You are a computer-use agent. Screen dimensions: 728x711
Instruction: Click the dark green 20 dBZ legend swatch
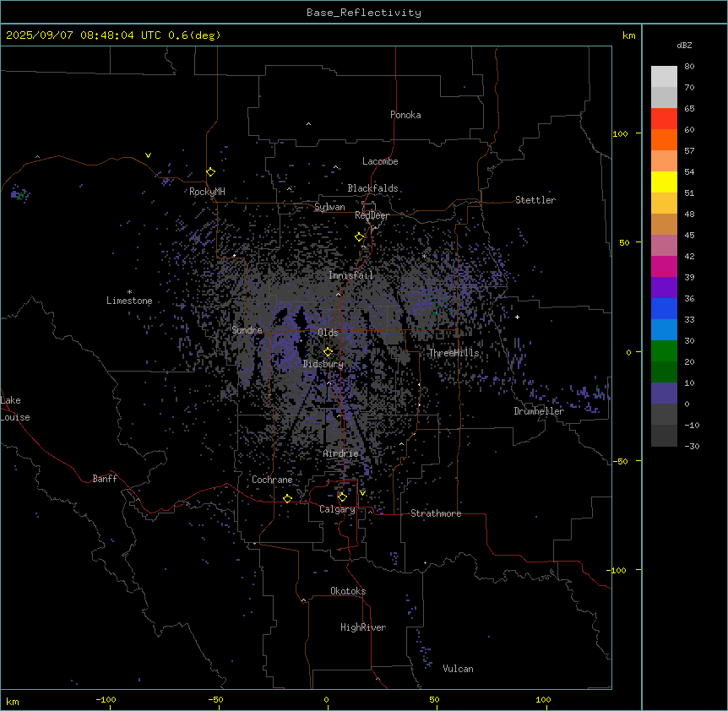664,372
